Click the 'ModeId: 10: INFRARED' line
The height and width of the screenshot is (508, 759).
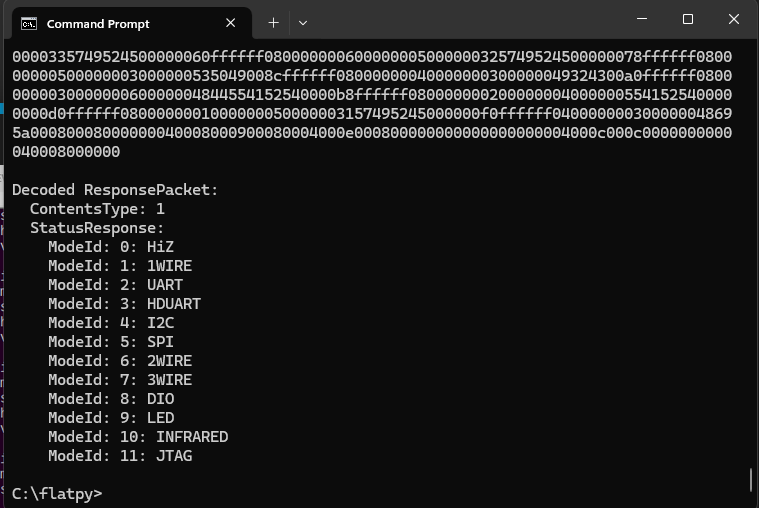pos(138,437)
